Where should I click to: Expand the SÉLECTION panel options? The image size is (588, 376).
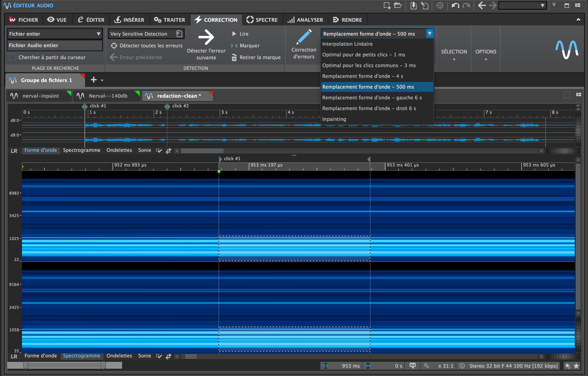click(454, 59)
